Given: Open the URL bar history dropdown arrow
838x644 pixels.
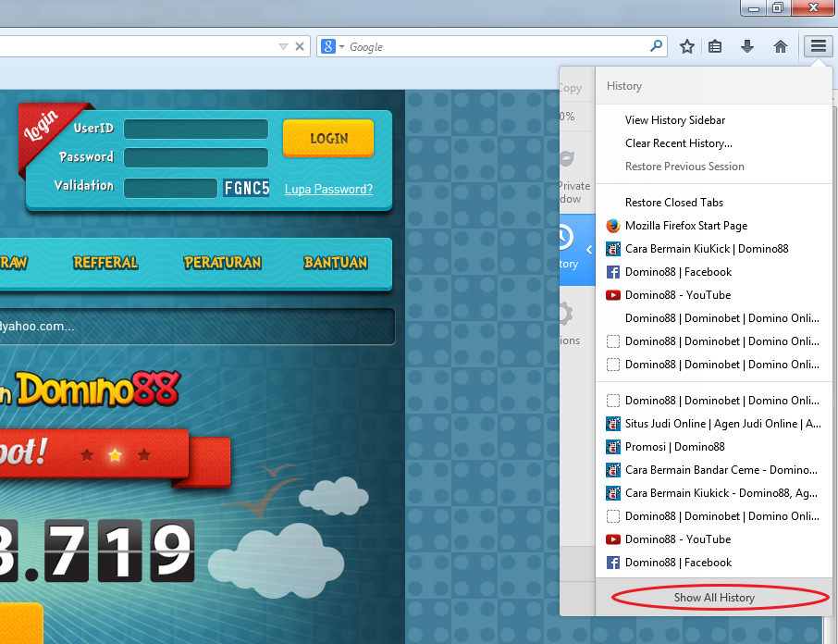Looking at the screenshot, I should pos(283,47).
